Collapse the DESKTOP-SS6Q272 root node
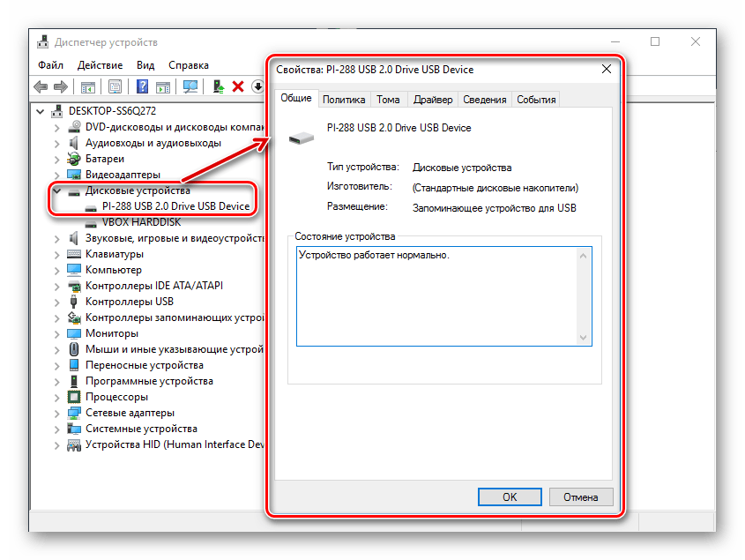The height and width of the screenshot is (560, 745). (x=41, y=111)
